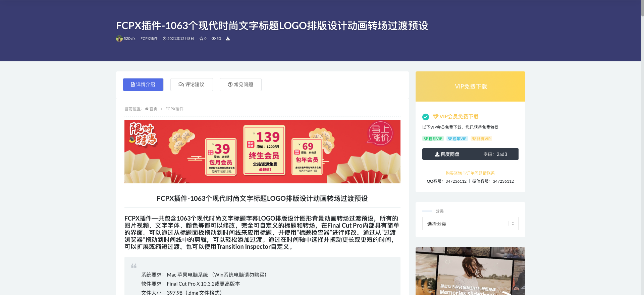The width and height of the screenshot is (644, 295).
Task: Open the 520vfx author link
Action: coord(129,39)
